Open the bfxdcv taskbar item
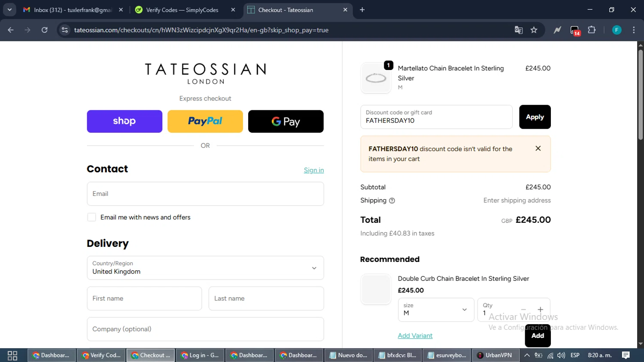 (x=398, y=356)
